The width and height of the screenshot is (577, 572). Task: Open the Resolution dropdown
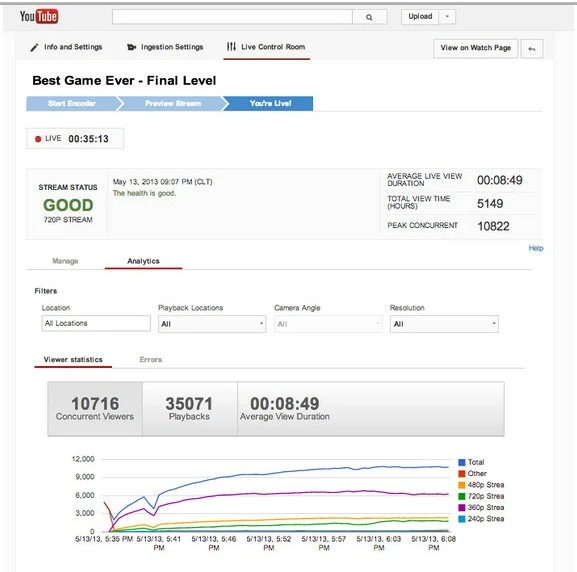point(444,324)
